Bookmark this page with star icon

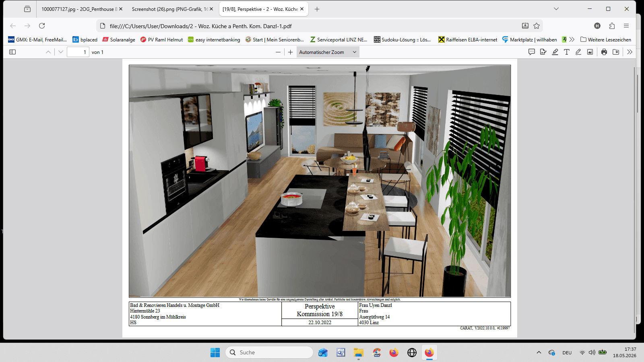(x=537, y=26)
